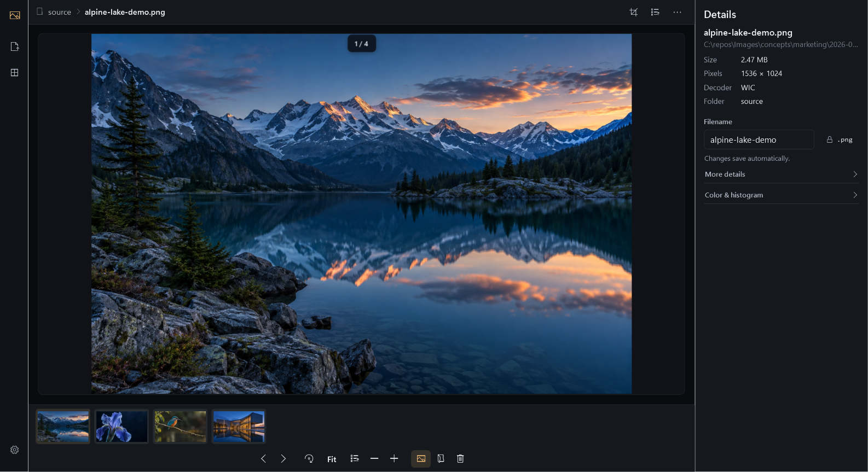Toggle the highlighted image mode button
868x472 pixels.
pos(421,459)
